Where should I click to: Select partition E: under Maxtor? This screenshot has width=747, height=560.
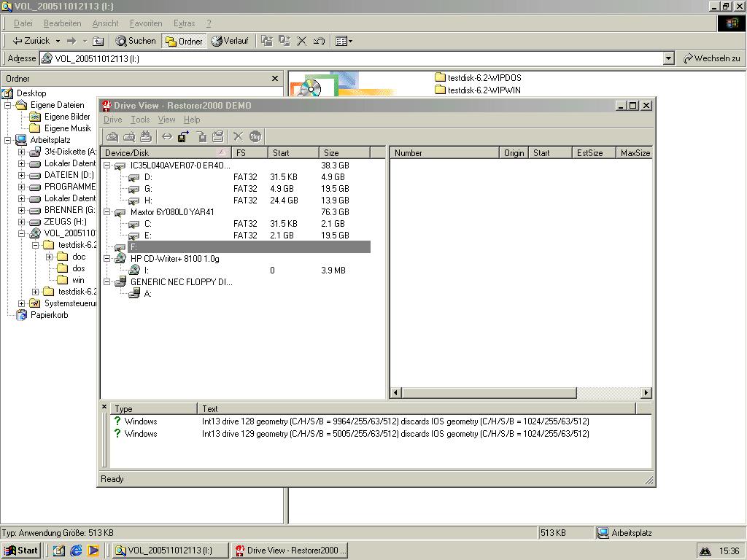point(147,236)
